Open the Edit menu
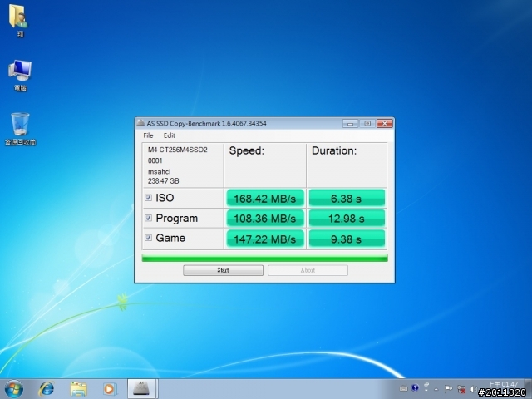Viewport: 532px width, 399px height. [170, 135]
